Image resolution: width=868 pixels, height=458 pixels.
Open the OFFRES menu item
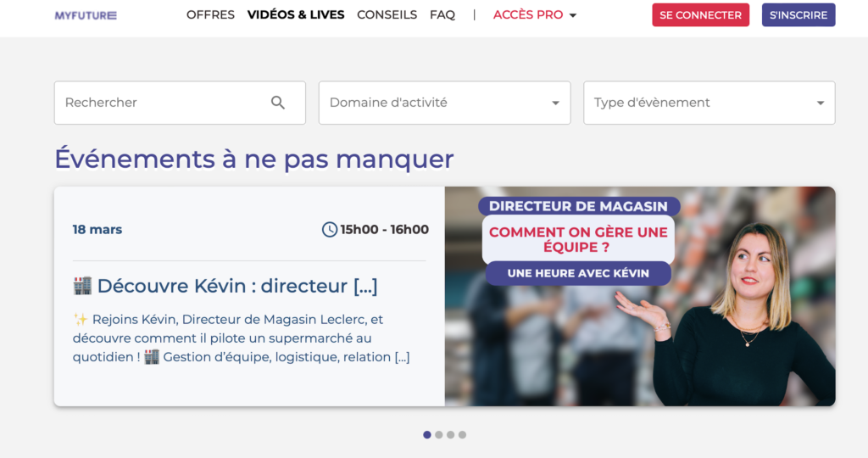(x=210, y=15)
